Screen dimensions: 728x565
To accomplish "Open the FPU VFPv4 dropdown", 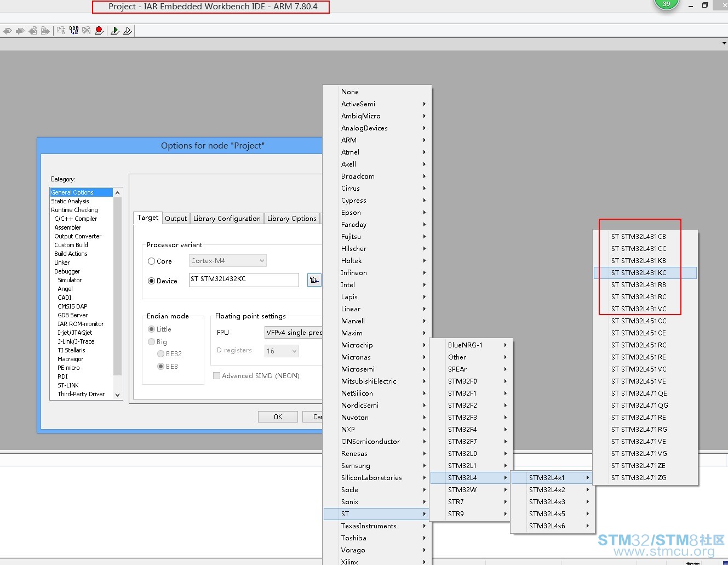I will pyautogui.click(x=293, y=333).
